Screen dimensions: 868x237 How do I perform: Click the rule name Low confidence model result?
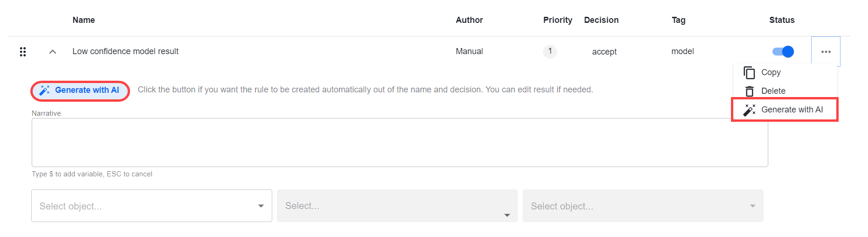pyautogui.click(x=125, y=51)
